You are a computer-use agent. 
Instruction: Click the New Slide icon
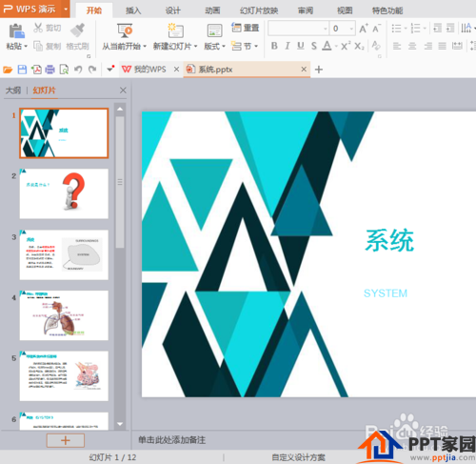(175, 30)
